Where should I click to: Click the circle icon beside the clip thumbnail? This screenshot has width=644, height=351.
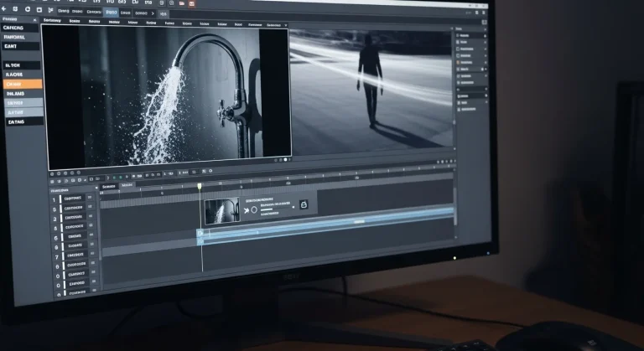(254, 209)
